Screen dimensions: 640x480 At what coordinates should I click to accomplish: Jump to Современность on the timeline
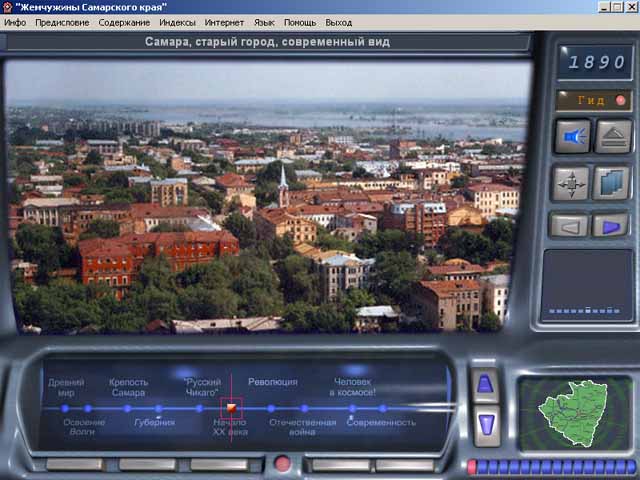(381, 422)
